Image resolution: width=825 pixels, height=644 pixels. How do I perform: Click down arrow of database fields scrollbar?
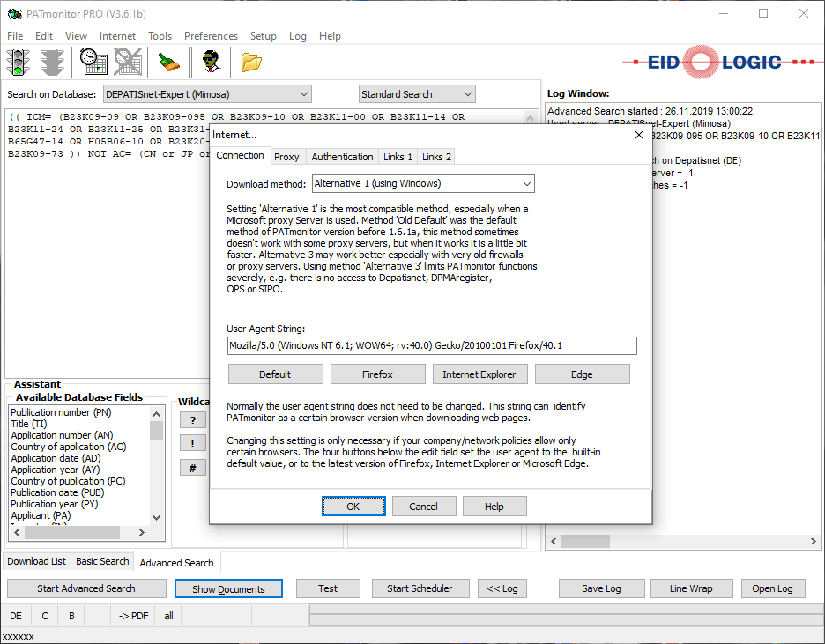tap(156, 518)
